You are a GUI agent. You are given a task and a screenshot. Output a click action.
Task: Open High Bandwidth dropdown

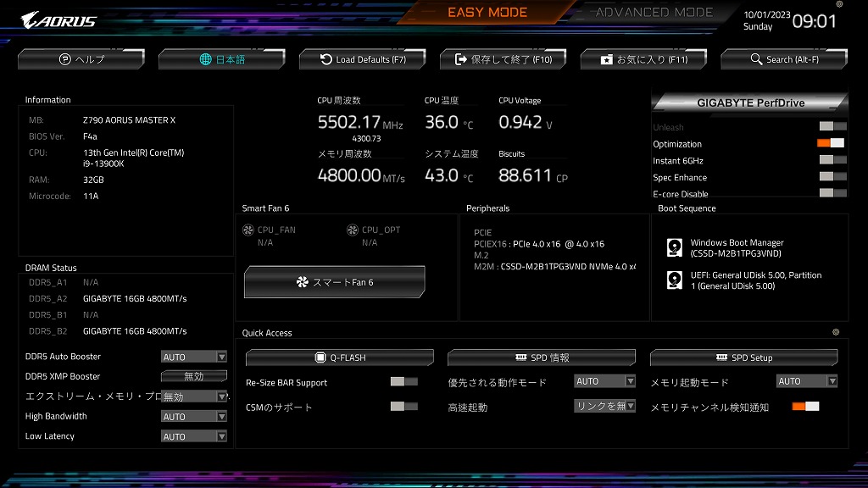(x=194, y=417)
